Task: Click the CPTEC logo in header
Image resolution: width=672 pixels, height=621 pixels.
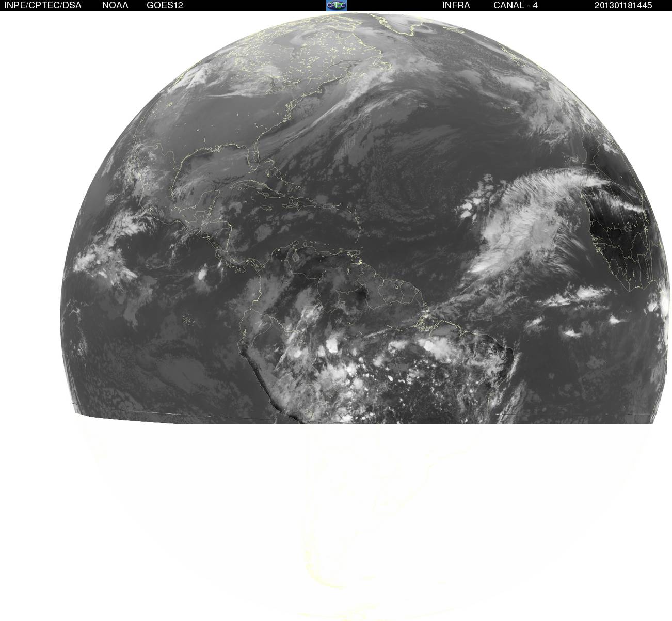Action: click(x=336, y=5)
